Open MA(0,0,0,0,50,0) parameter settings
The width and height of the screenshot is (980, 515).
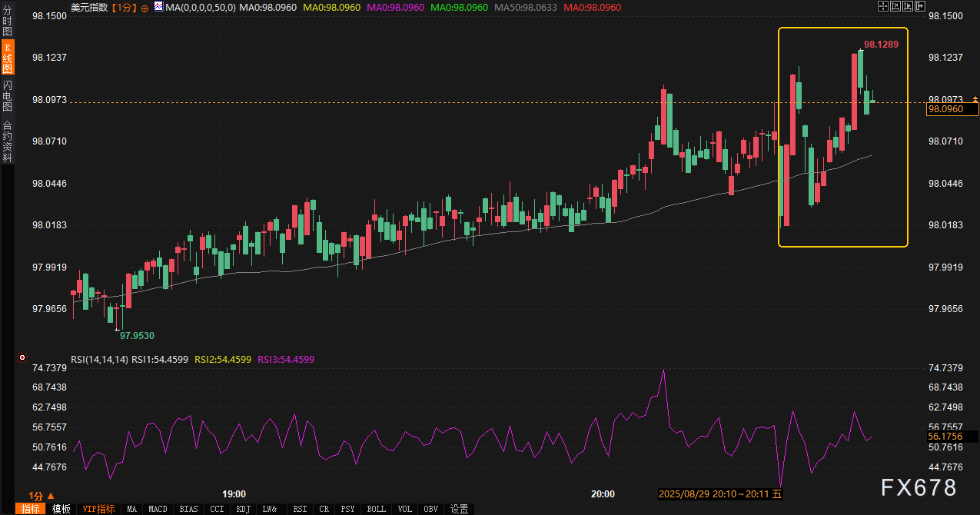click(201, 7)
